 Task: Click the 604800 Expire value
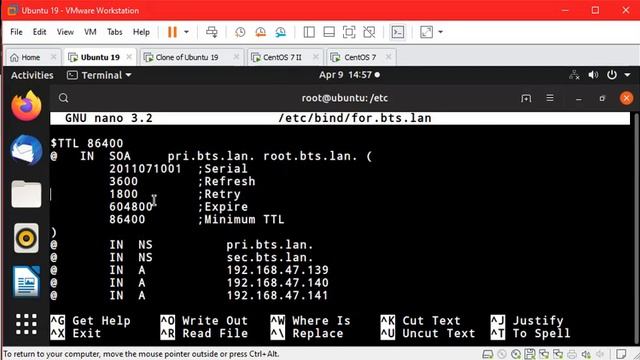(131, 207)
